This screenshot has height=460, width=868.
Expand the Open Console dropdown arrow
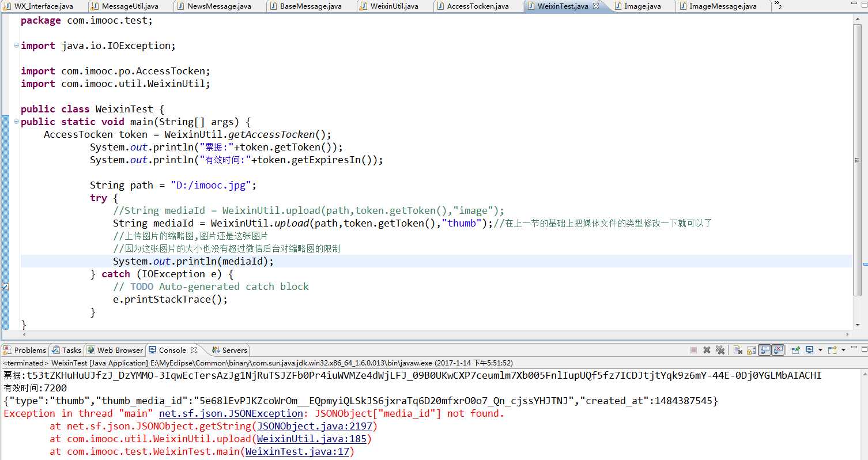tap(843, 350)
